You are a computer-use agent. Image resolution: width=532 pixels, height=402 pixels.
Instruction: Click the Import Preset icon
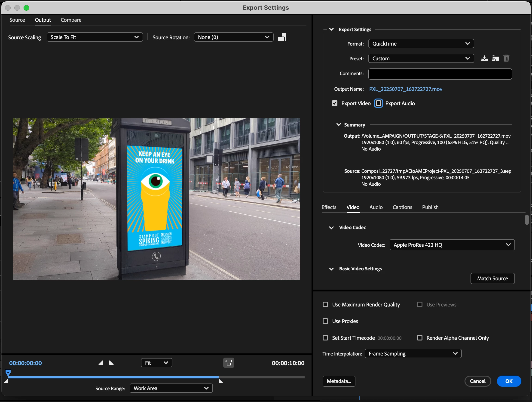click(x=495, y=59)
